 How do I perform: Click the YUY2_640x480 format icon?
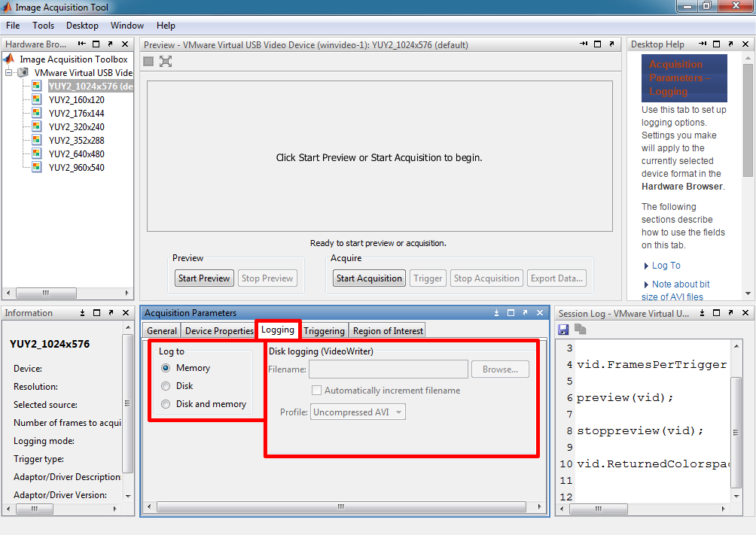(36, 154)
